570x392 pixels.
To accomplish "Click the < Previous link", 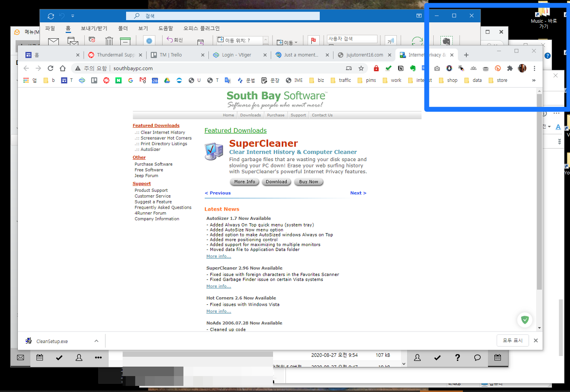I will click(x=218, y=193).
